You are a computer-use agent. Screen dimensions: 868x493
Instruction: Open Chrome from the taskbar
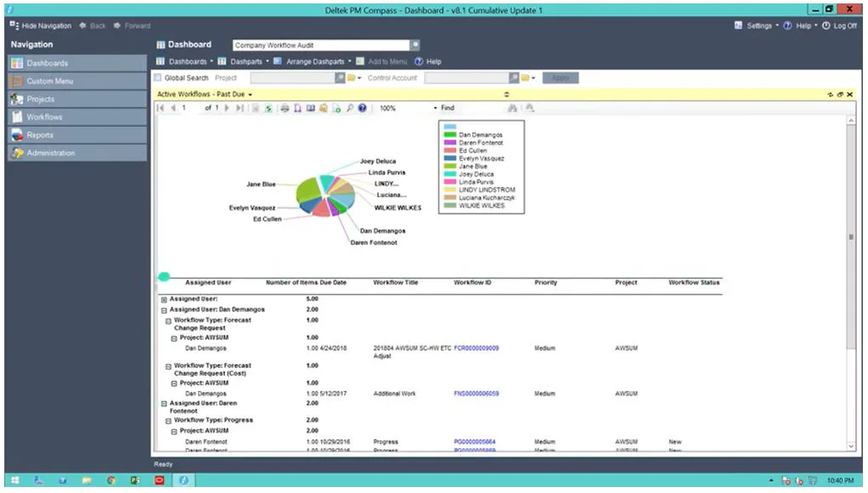110,480
